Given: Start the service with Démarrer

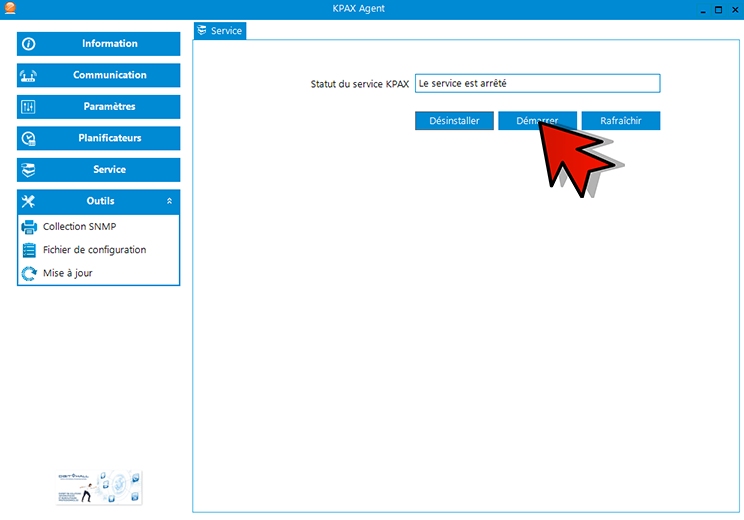Looking at the screenshot, I should coord(537,121).
